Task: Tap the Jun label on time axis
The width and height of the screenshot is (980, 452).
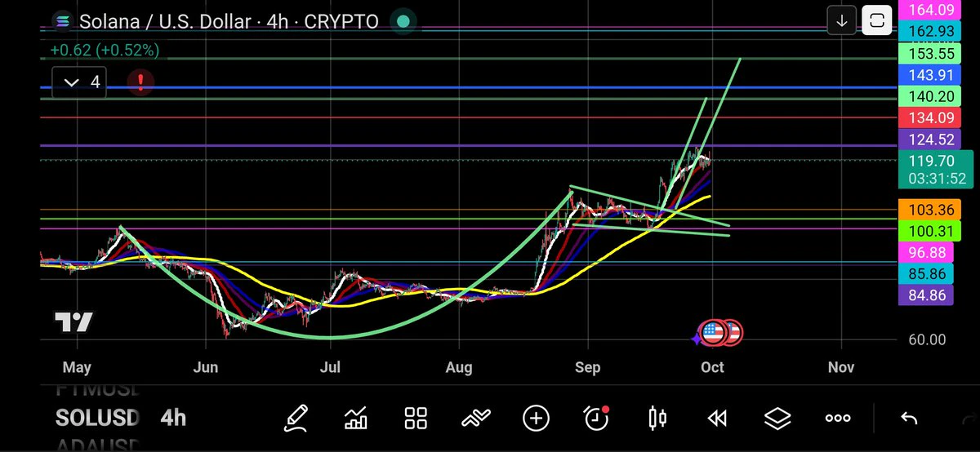Action: click(206, 367)
